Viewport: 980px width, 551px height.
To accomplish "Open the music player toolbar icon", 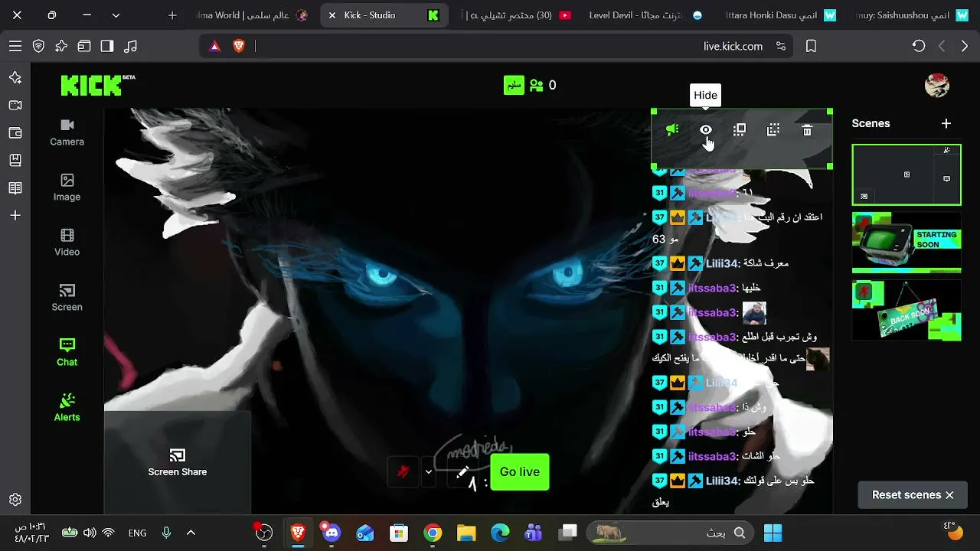I will point(131,46).
